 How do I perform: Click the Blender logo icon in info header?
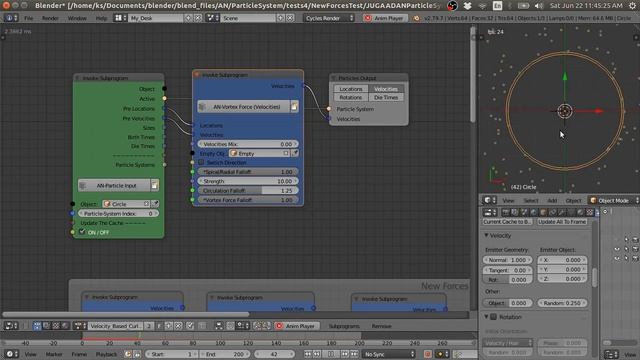pos(416,18)
